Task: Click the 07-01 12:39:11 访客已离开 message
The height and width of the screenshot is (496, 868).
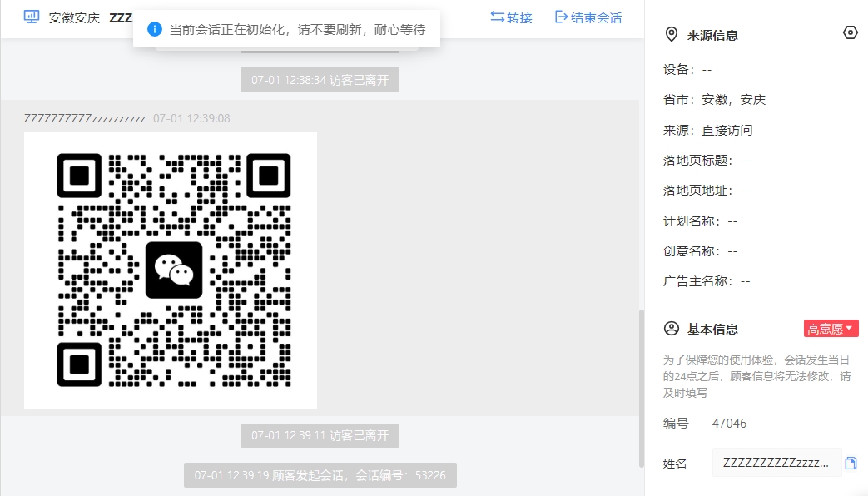Action: coord(320,435)
